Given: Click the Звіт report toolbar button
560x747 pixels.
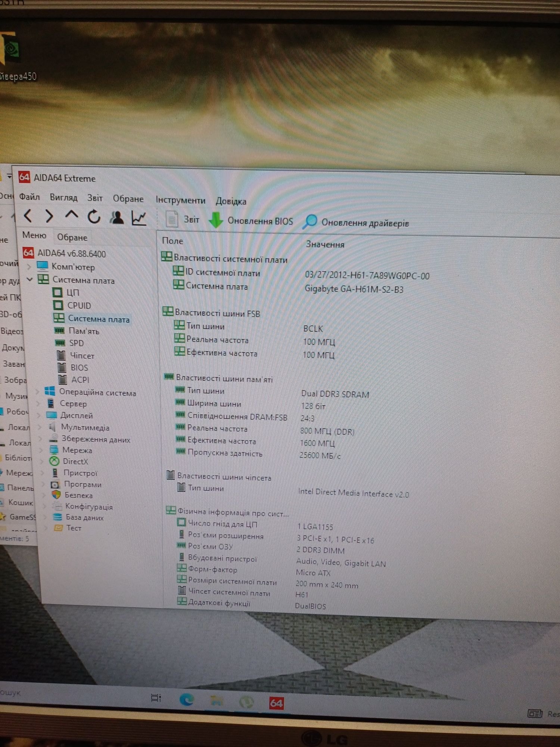Looking at the screenshot, I should (183, 219).
